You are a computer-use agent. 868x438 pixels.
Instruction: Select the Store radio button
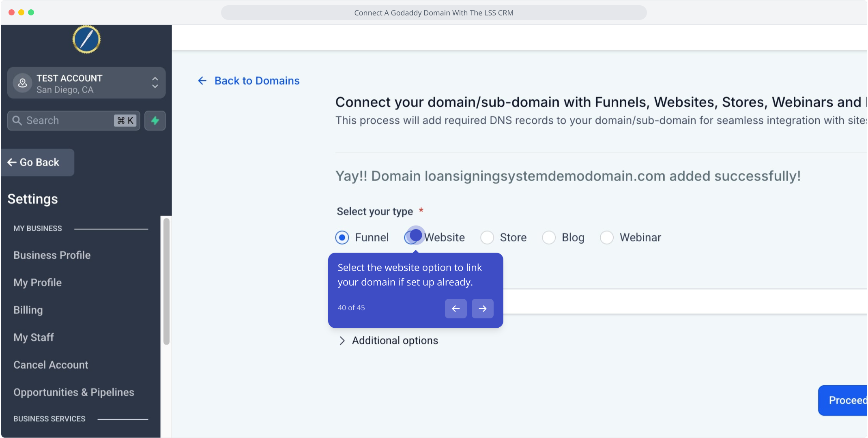tap(487, 238)
